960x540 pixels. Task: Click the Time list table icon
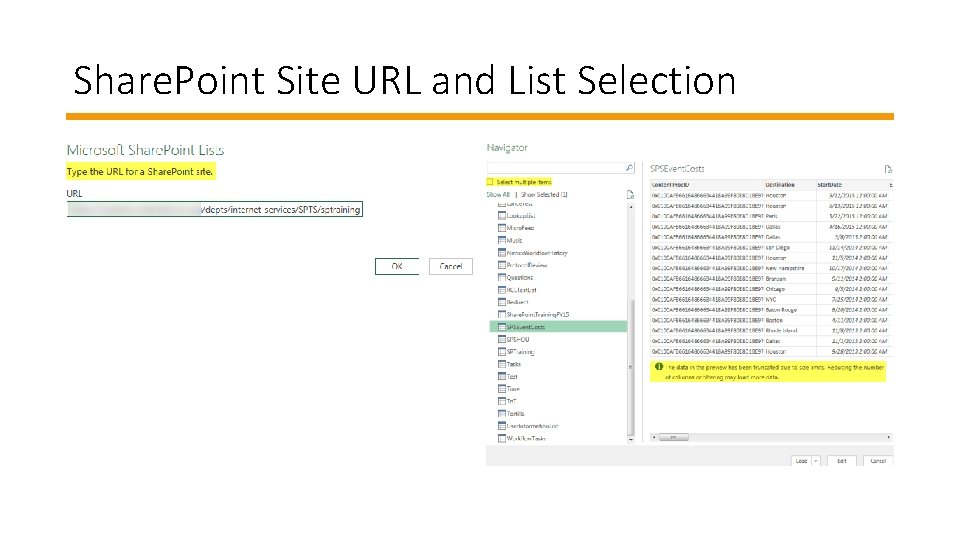502,388
